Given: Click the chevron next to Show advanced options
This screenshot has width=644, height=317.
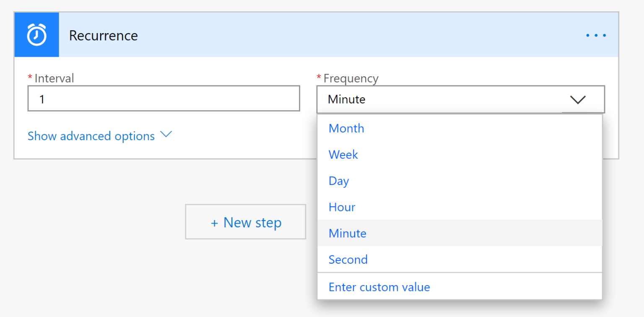Looking at the screenshot, I should coord(166,135).
